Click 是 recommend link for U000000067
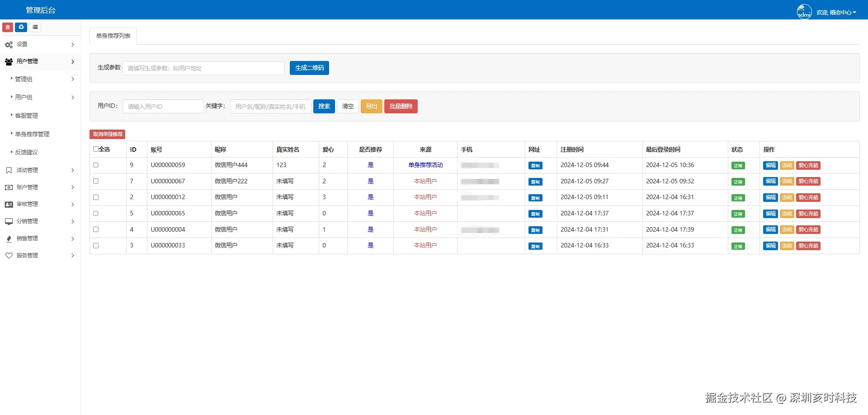Screen dimensions: 868x415 [371, 181]
